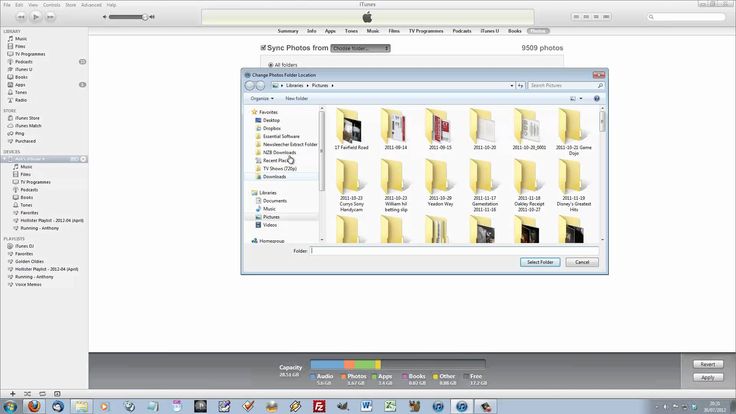
Task: Select Podcasts in the Library sidebar
Action: coord(23,61)
